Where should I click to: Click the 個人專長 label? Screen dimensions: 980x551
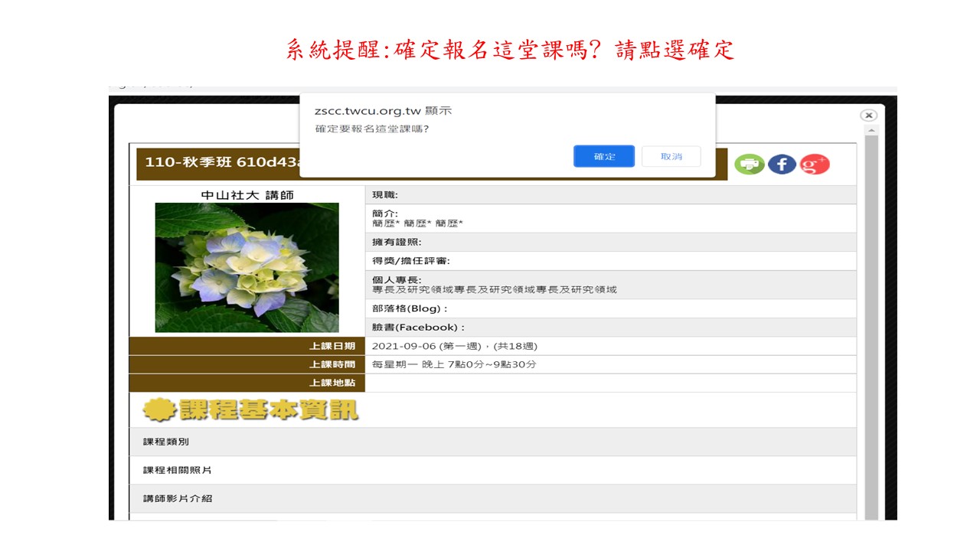[x=397, y=280]
